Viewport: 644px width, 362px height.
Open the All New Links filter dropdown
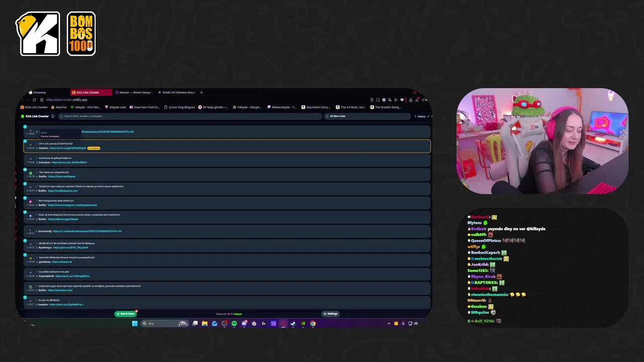point(367,116)
